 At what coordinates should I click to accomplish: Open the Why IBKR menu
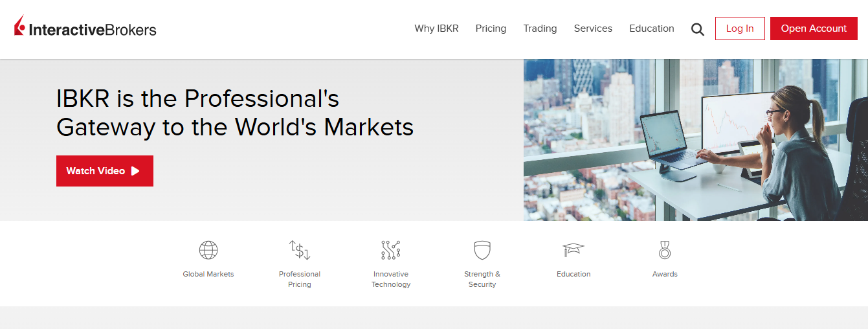point(436,28)
